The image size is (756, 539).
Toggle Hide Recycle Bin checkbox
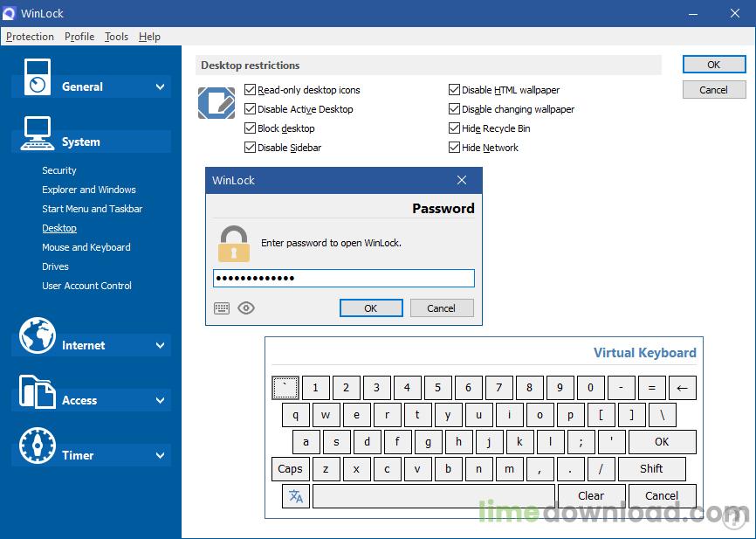(454, 128)
